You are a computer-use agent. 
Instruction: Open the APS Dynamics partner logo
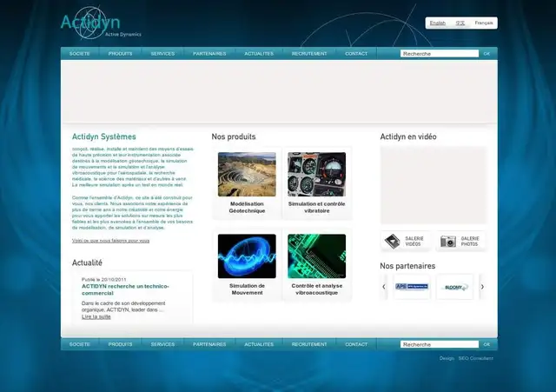pos(412,287)
